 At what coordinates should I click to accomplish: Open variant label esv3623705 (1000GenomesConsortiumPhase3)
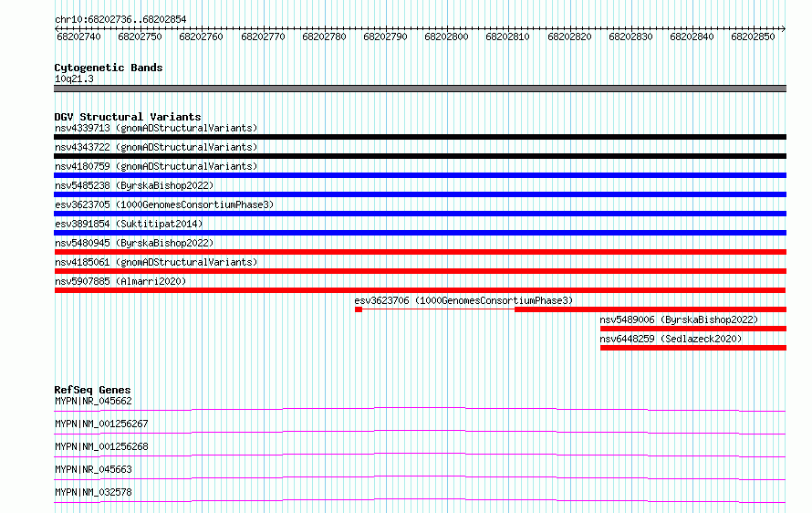(x=164, y=204)
